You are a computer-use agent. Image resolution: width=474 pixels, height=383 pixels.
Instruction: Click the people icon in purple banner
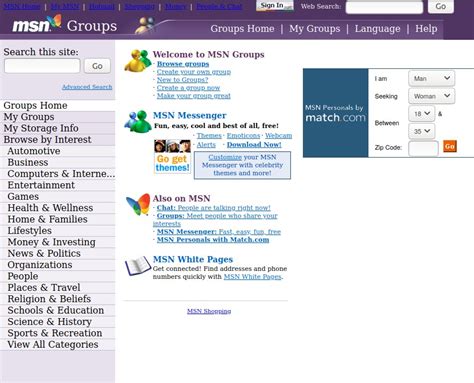tap(145, 25)
